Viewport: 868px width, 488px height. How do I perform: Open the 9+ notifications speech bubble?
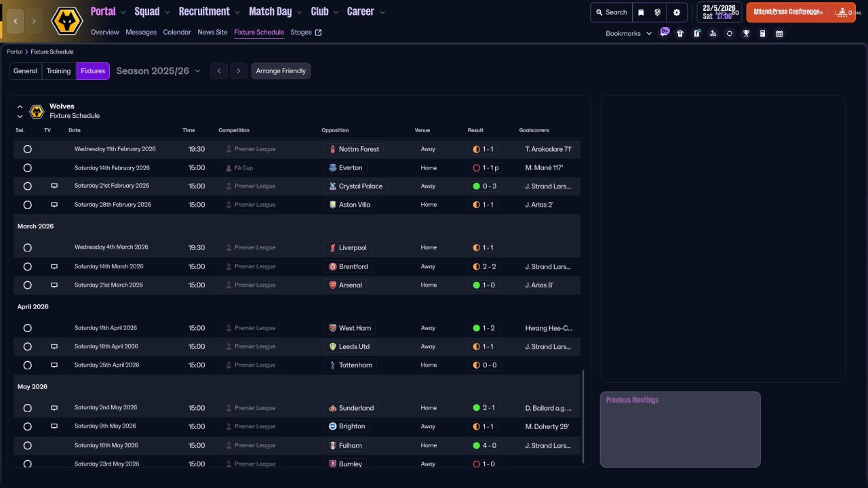[664, 32]
